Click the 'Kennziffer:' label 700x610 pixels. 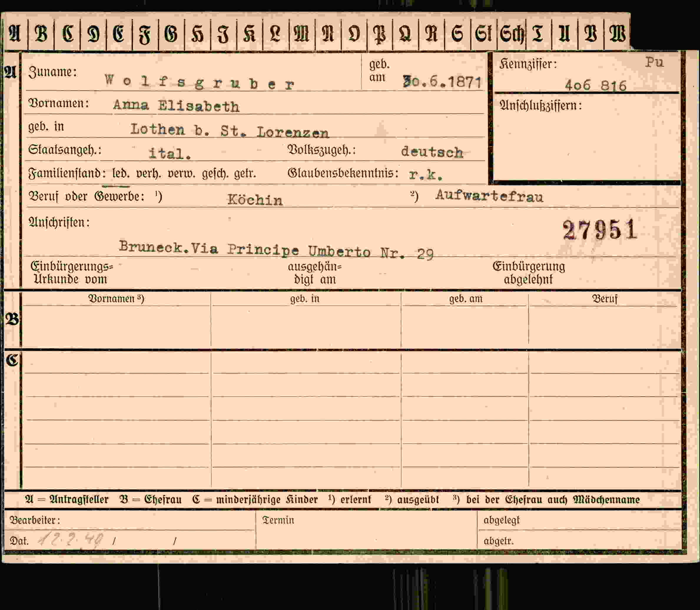[x=528, y=64]
